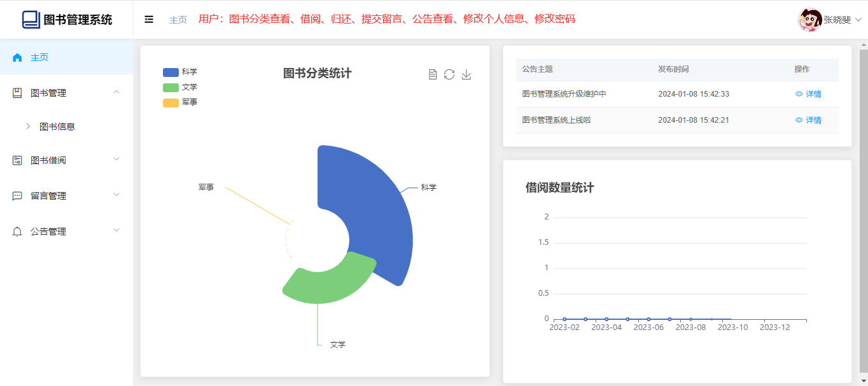The width and height of the screenshot is (868, 386).
Task: Expand the 图书借阅 submenu
Action: coord(116,160)
